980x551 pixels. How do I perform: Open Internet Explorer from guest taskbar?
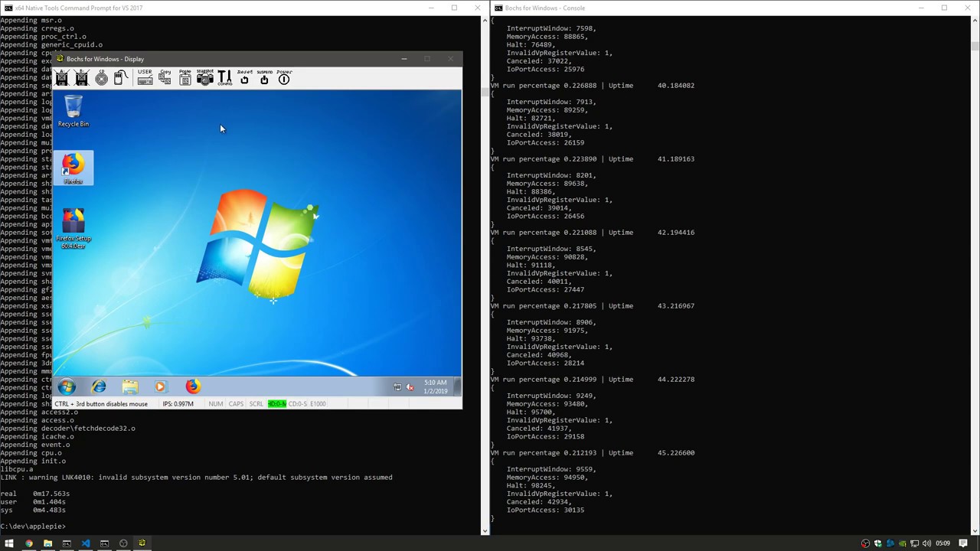pyautogui.click(x=99, y=386)
